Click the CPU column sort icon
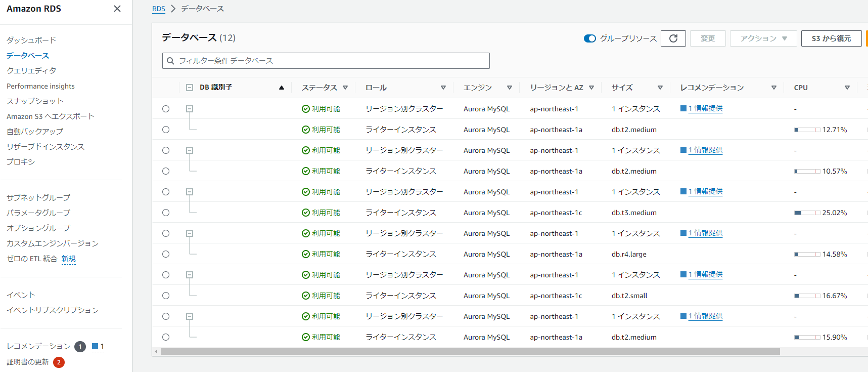 click(847, 88)
